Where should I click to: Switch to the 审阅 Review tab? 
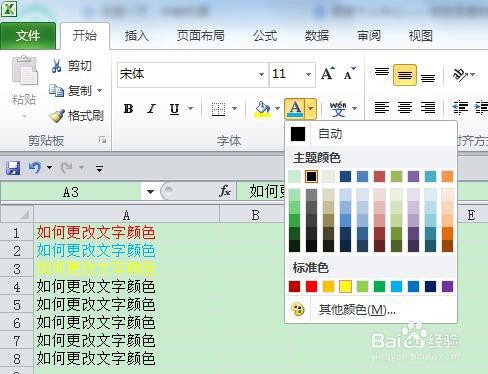pos(369,36)
